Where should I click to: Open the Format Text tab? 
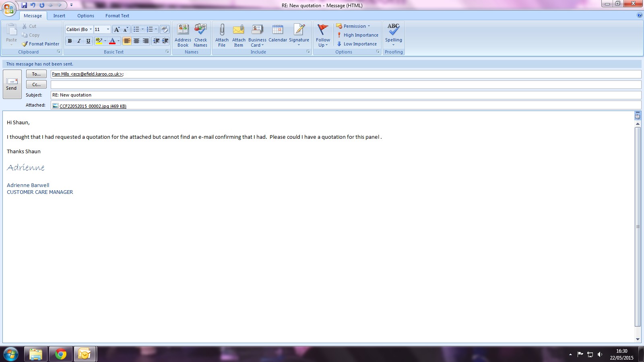click(x=117, y=16)
